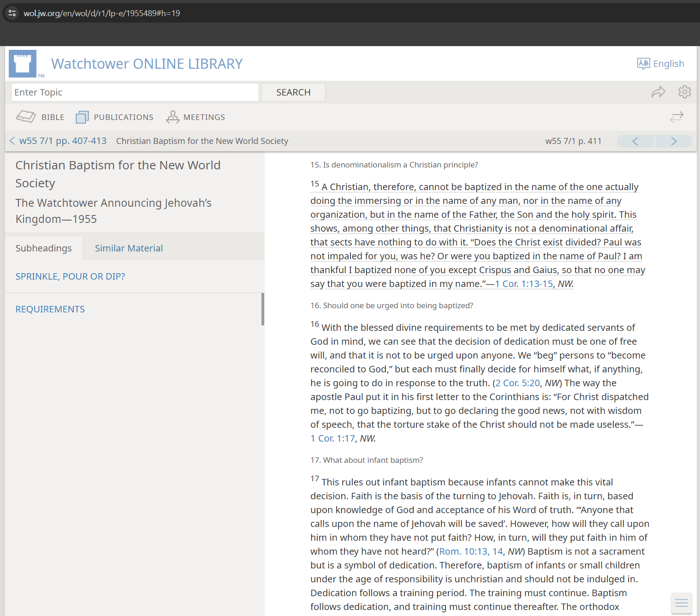Open the settings gear icon
The image size is (700, 616).
tap(684, 92)
